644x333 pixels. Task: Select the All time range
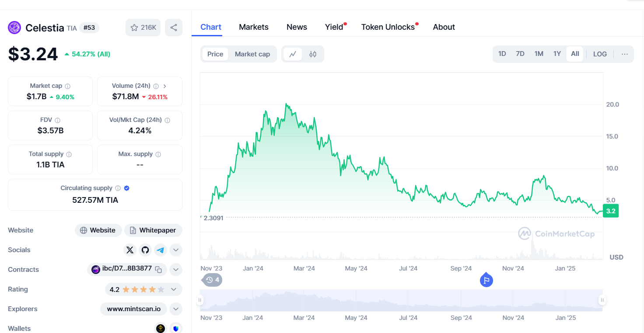click(575, 54)
